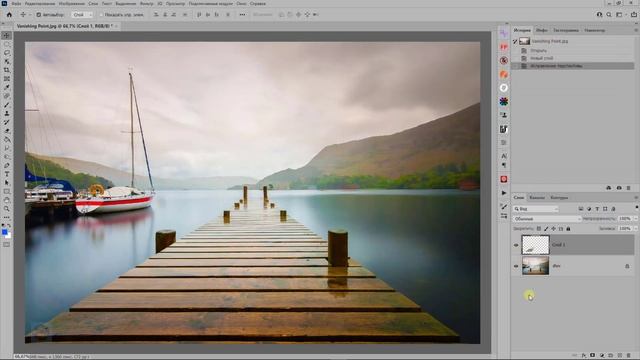Viewport: 640px width, 360px height.
Task: Open workspace switcher dropdown at top right
Action: point(620,15)
